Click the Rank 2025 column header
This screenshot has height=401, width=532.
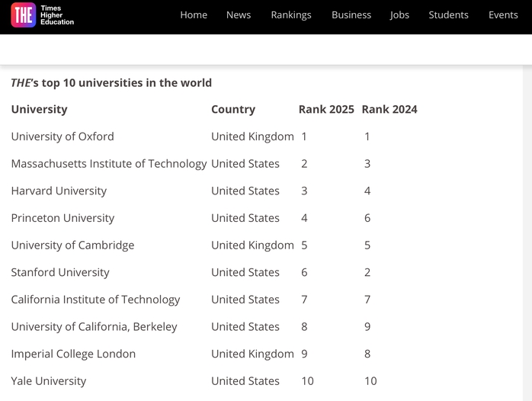pyautogui.click(x=326, y=109)
